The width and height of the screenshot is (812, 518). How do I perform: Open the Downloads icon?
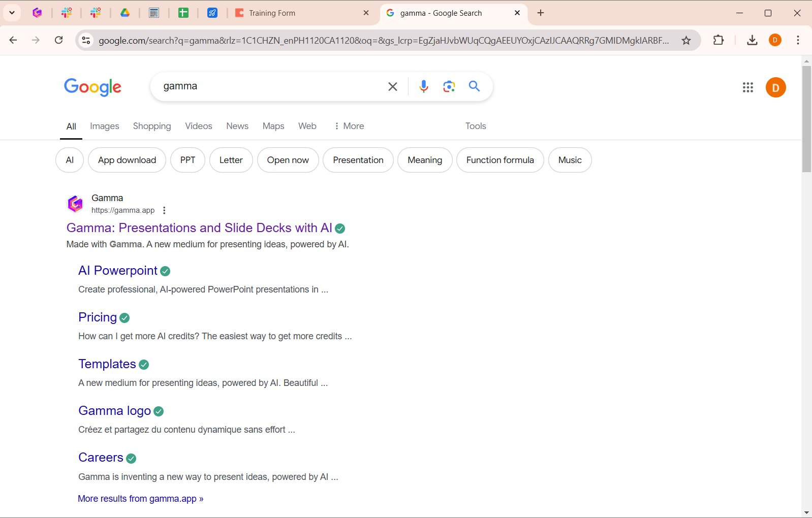pyautogui.click(x=753, y=40)
